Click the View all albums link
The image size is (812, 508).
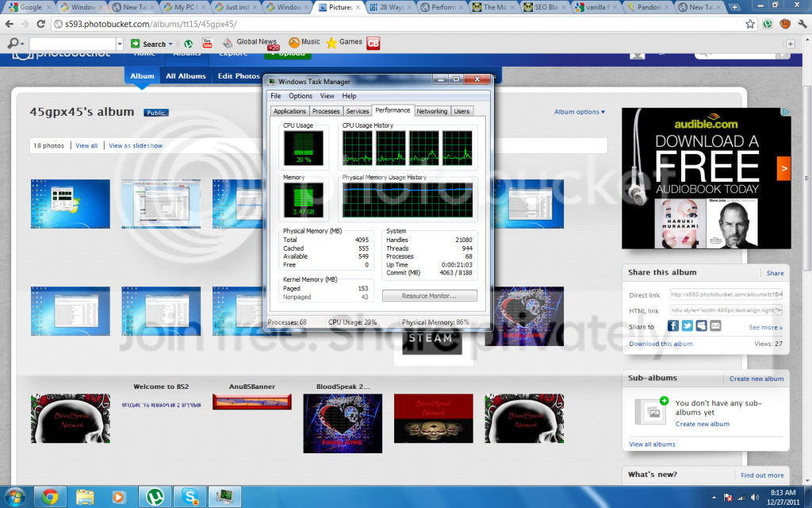tap(652, 444)
